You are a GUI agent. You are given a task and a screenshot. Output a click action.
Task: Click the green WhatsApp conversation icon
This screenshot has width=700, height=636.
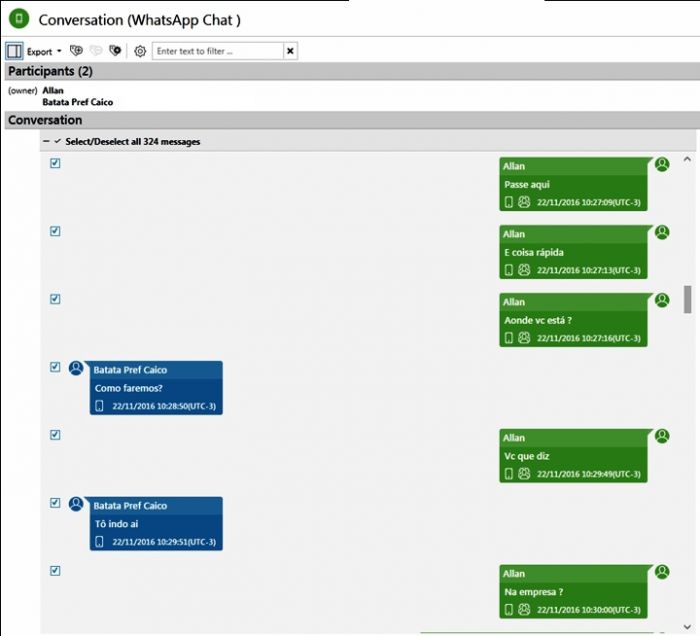[19, 19]
